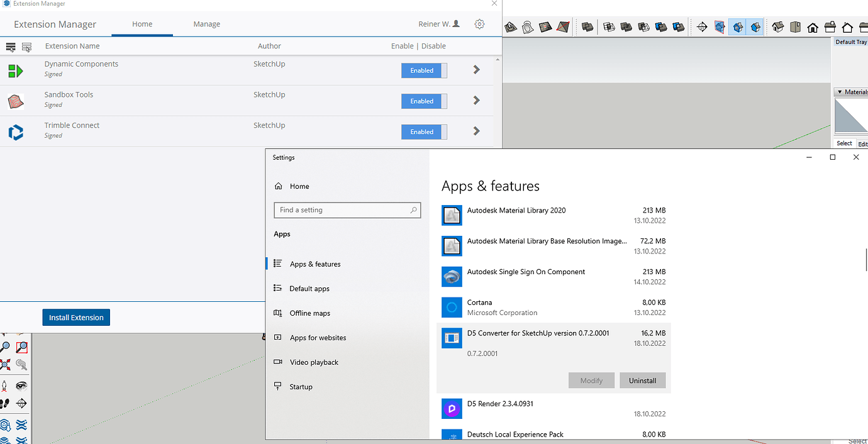Screen dimensions: 868x444
Task: Select the Sandbox Drape tool icon
Action: [528, 27]
